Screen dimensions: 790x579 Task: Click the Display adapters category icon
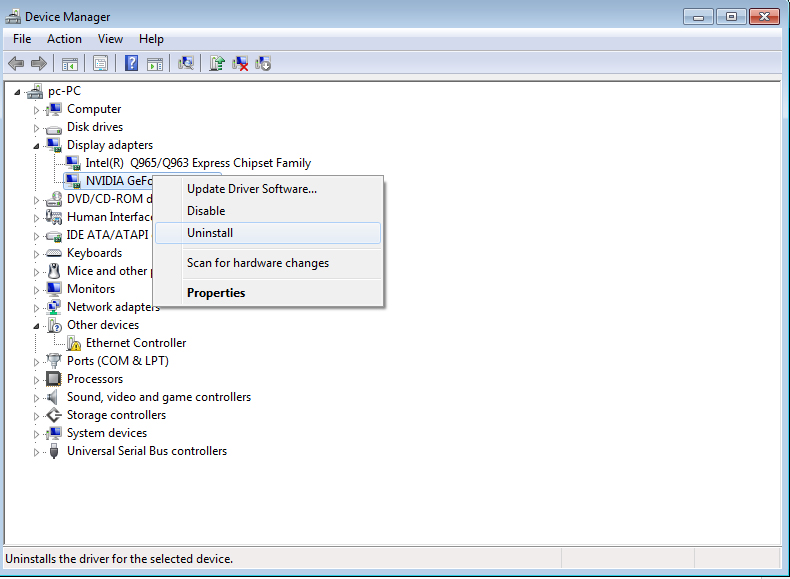(x=54, y=145)
